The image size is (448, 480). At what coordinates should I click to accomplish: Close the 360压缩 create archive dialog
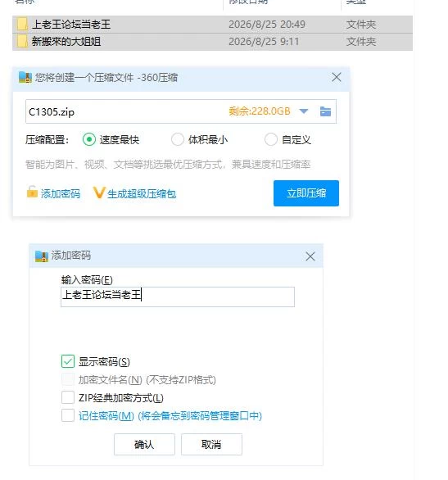tap(337, 77)
